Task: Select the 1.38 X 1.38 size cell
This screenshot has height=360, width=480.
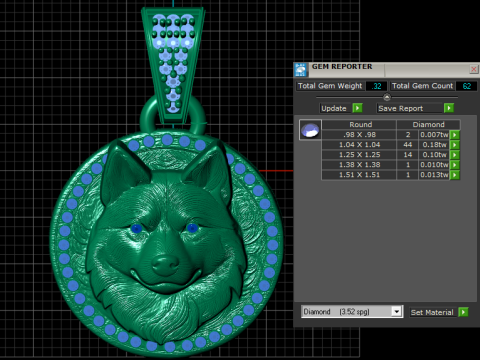Action: coord(359,165)
